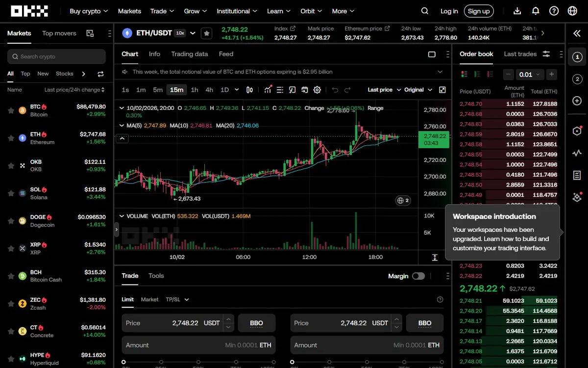Click the chart layout rectangle icon
This screenshot has width=588, height=368.
pyautogui.click(x=432, y=54)
